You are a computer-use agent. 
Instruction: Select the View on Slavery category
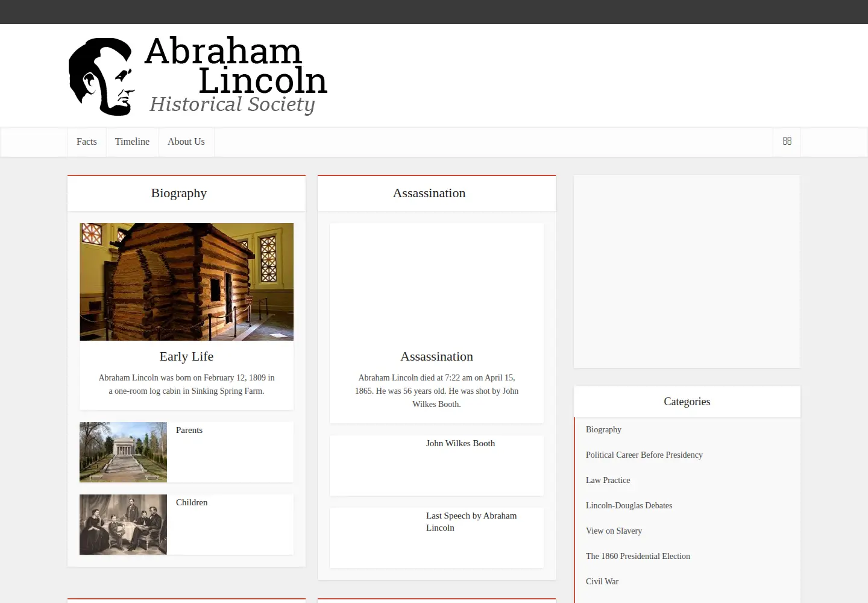(614, 531)
